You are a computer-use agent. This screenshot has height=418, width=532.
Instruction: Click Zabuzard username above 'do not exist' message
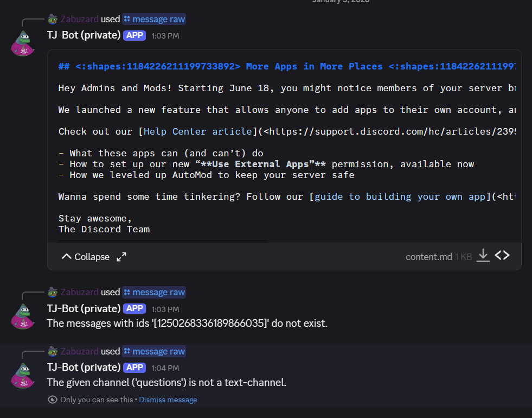click(79, 292)
